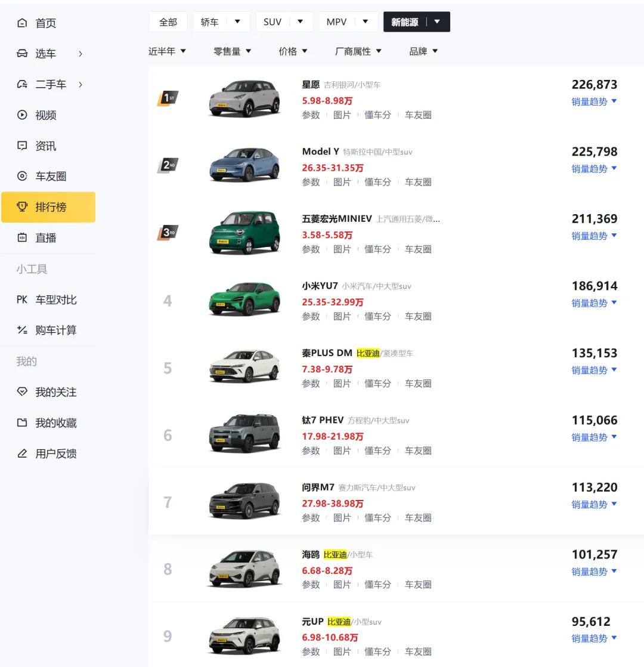Image resolution: width=644 pixels, height=667 pixels.
Task: Select the 全部 category tab
Action: pyautogui.click(x=168, y=22)
